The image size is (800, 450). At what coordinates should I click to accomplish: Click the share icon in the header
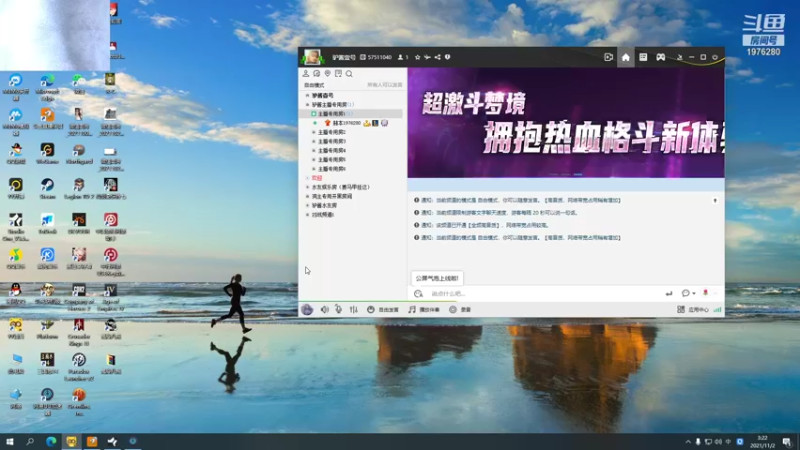[437, 57]
